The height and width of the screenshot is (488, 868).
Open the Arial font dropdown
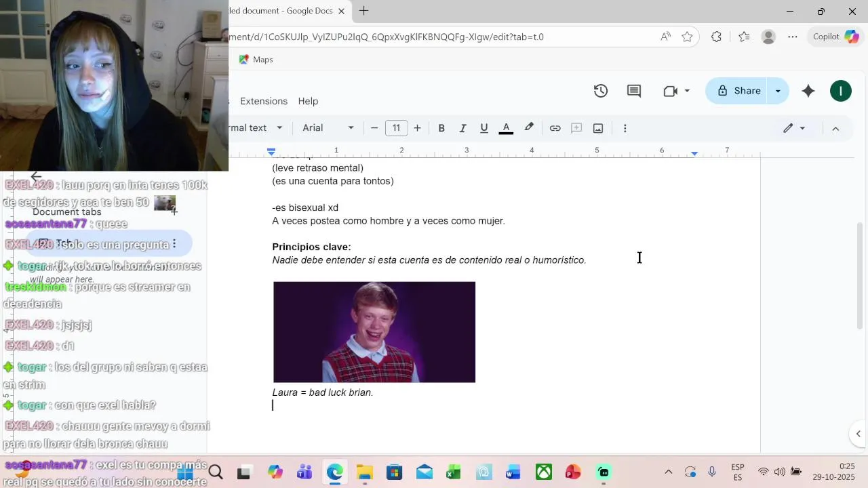(x=328, y=128)
